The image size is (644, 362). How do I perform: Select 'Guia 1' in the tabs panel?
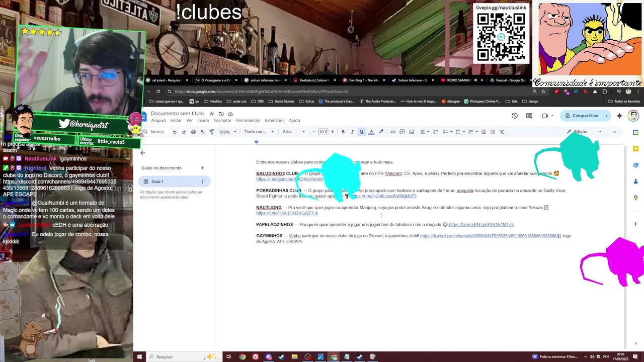tap(174, 182)
